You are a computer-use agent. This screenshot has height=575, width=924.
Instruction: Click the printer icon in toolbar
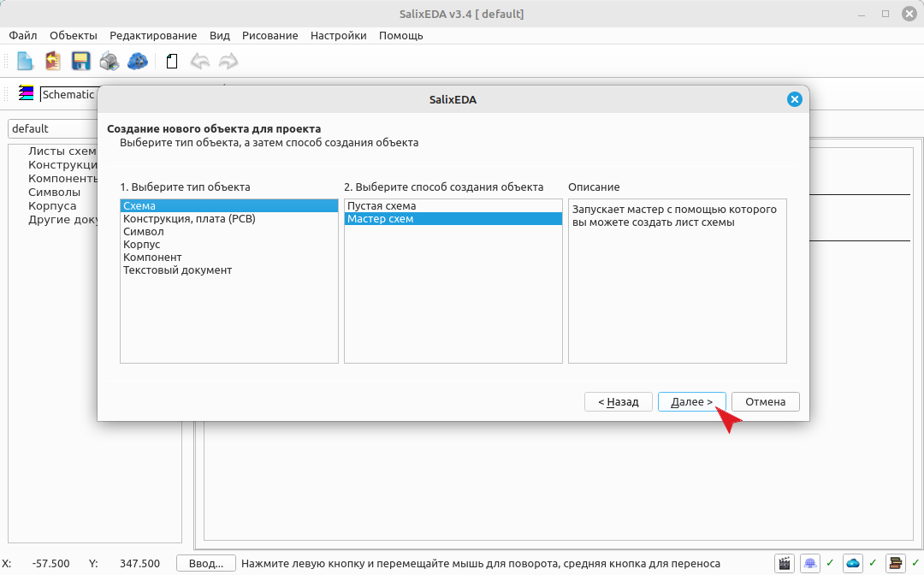(109, 61)
